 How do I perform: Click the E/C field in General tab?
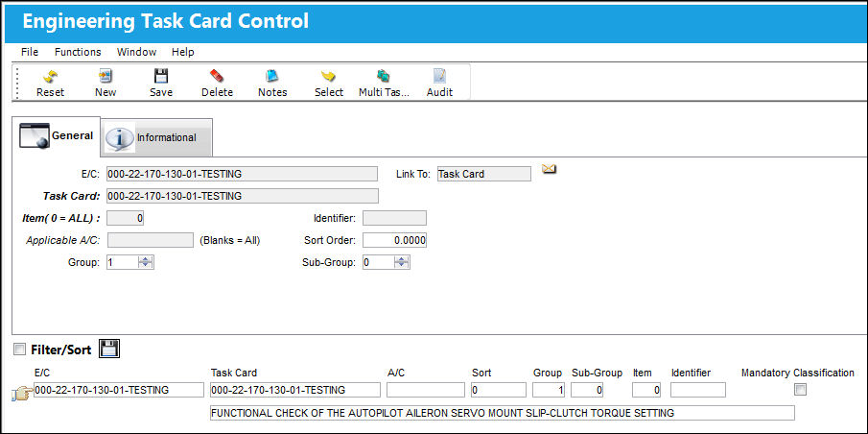click(x=242, y=174)
